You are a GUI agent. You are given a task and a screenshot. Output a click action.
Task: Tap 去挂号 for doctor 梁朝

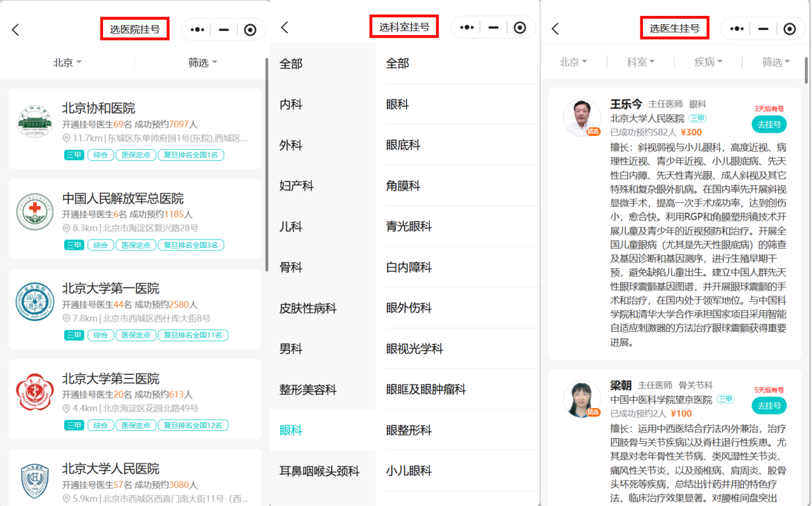(x=769, y=405)
